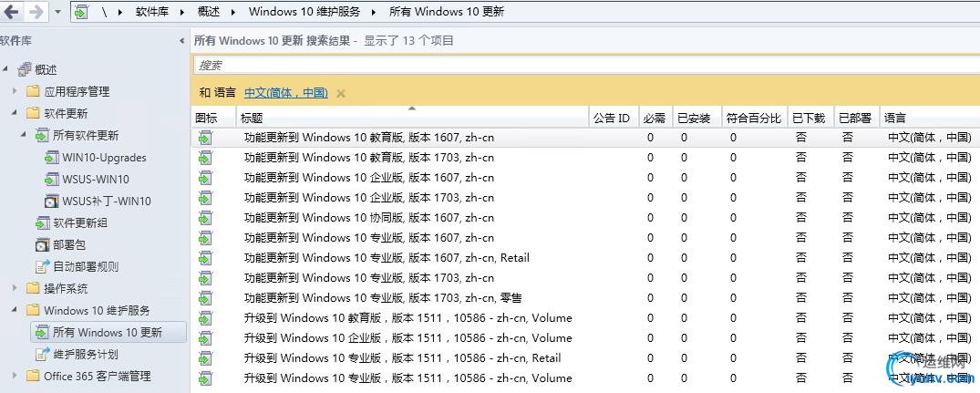
Task: Sort by the 已下载 column header
Action: click(810, 119)
